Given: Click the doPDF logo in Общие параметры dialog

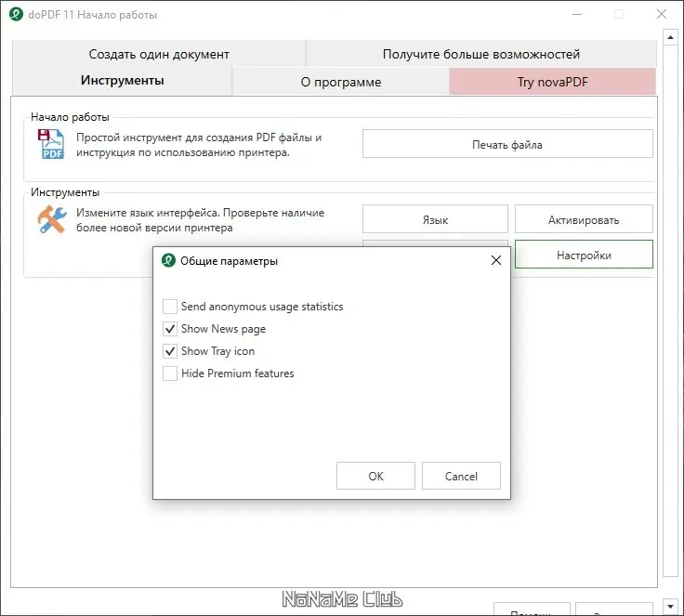Looking at the screenshot, I should [x=168, y=260].
